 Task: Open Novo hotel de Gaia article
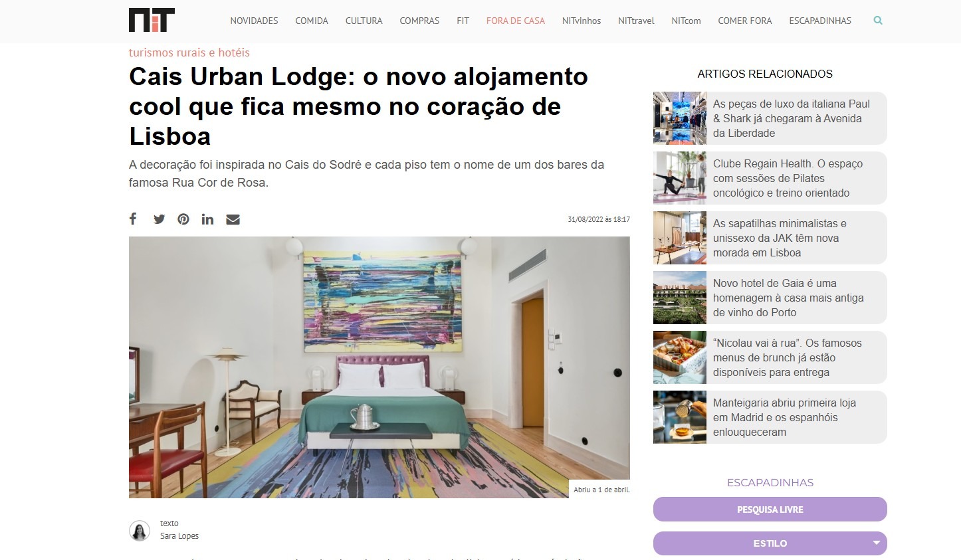pyautogui.click(x=770, y=298)
